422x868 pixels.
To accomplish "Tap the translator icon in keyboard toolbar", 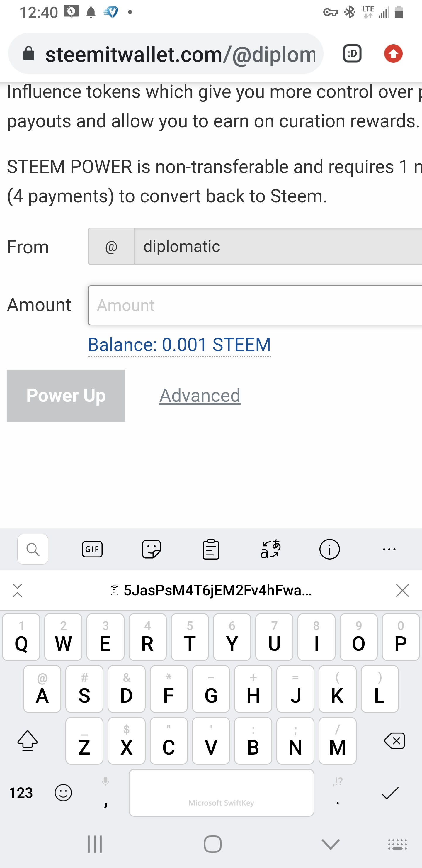I will (x=270, y=550).
